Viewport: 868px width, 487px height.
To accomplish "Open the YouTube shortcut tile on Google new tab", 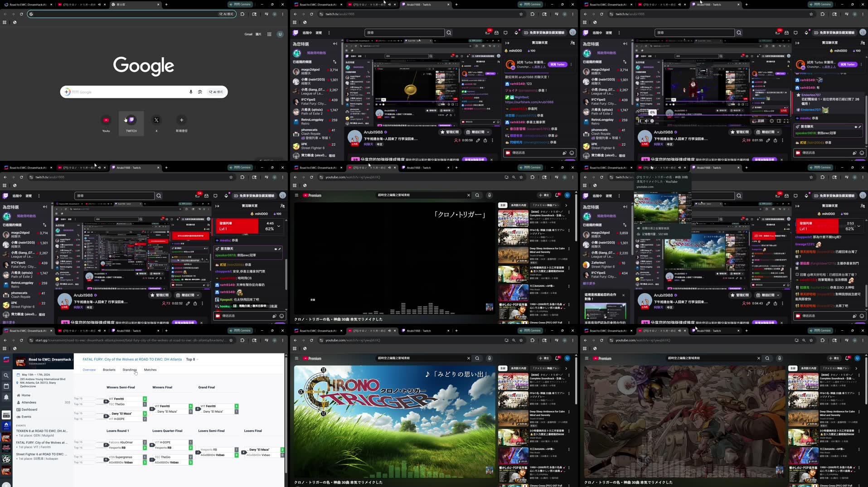I will coord(106,123).
